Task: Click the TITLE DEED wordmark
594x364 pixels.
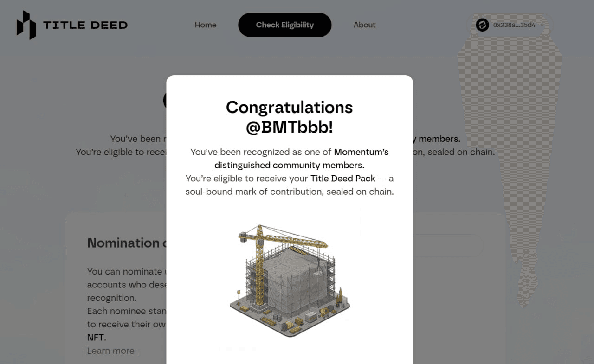Action: [x=85, y=25]
